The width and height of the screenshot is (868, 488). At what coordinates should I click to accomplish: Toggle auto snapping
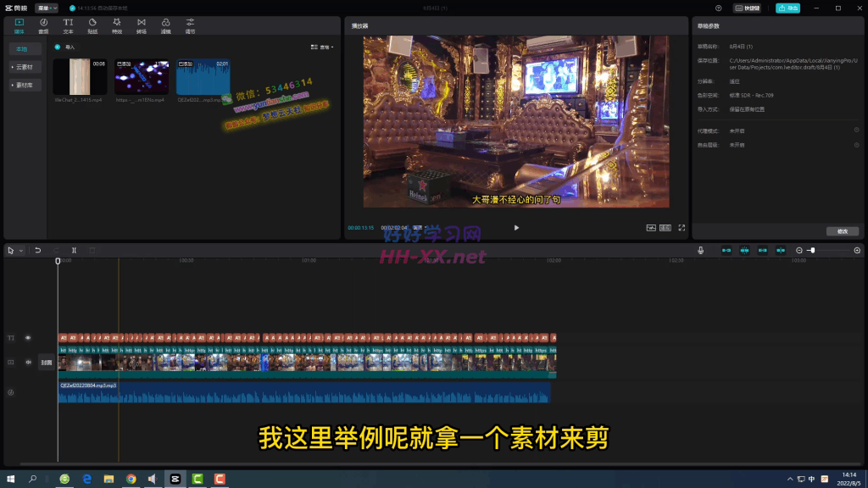click(x=744, y=251)
